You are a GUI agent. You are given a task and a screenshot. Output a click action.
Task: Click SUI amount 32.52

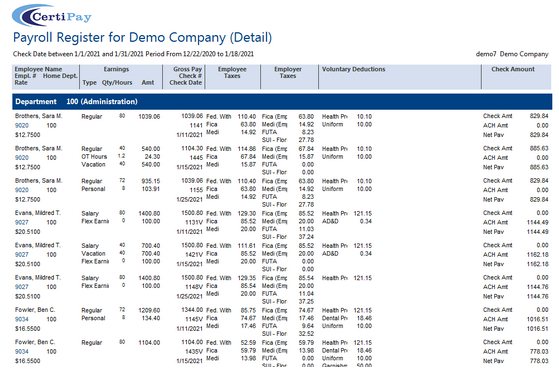pos(306,334)
